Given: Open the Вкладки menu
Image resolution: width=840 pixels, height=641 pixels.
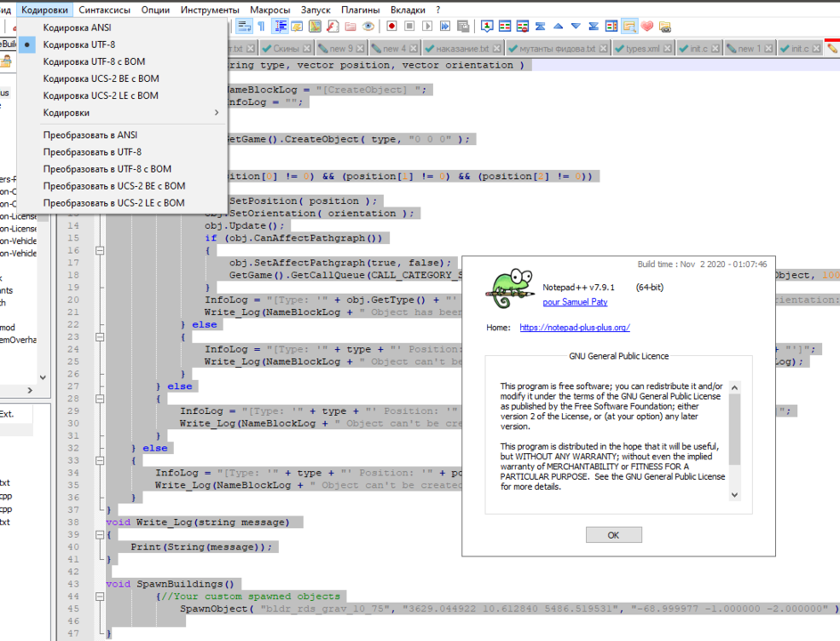Looking at the screenshot, I should (x=408, y=10).
